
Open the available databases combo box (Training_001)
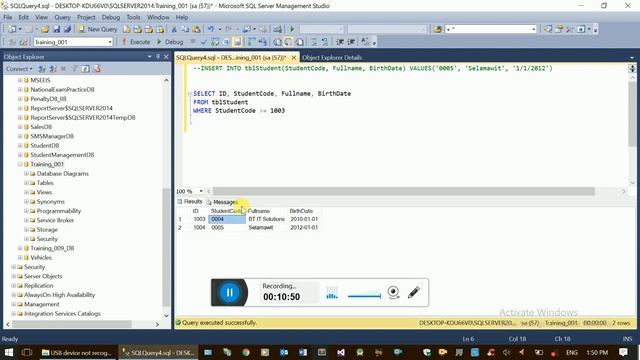point(73,42)
